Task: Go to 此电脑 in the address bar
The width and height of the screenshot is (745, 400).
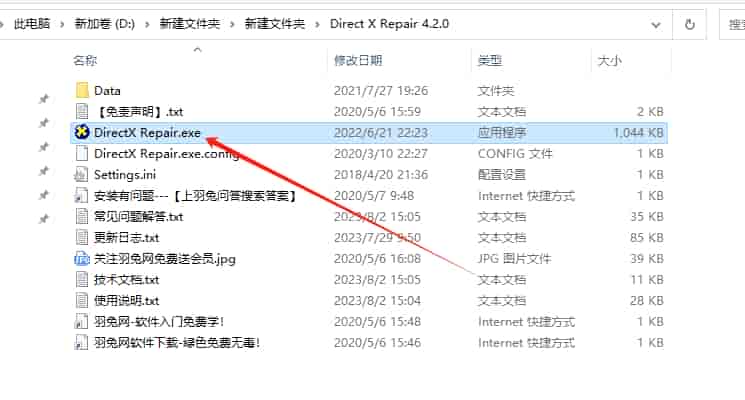Action: pyautogui.click(x=32, y=24)
